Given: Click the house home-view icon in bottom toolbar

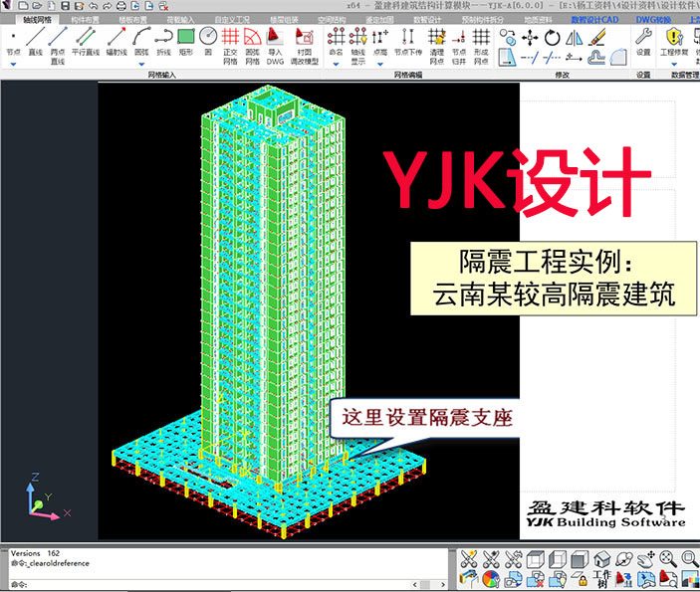Looking at the screenshot, I should tap(601, 559).
